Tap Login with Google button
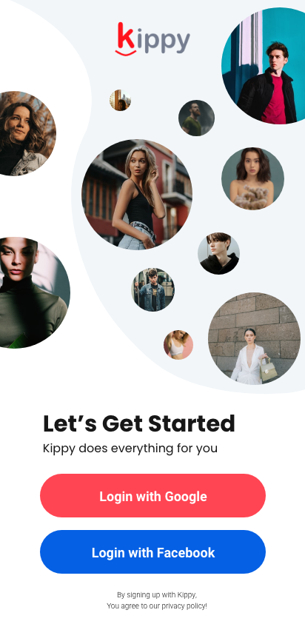The width and height of the screenshot is (305, 644). [152, 496]
